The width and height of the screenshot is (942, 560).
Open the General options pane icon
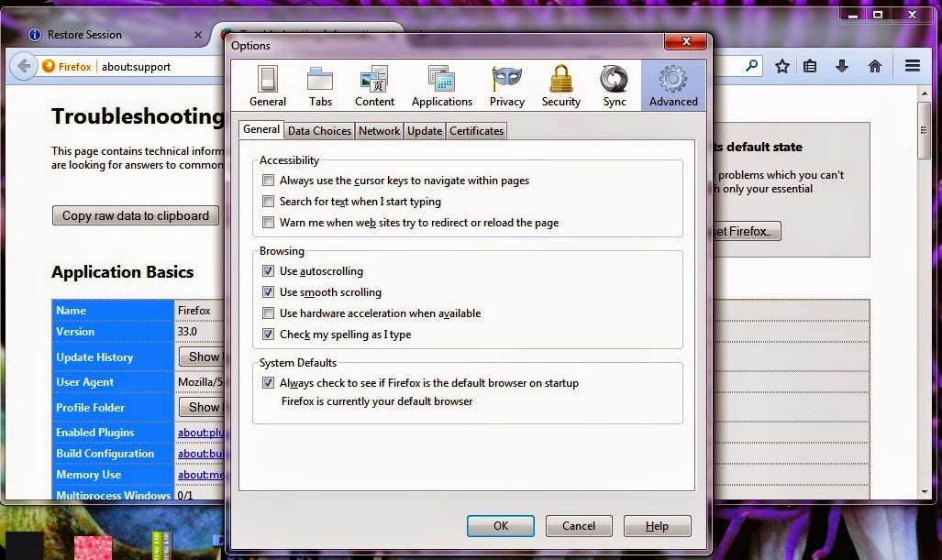(267, 86)
